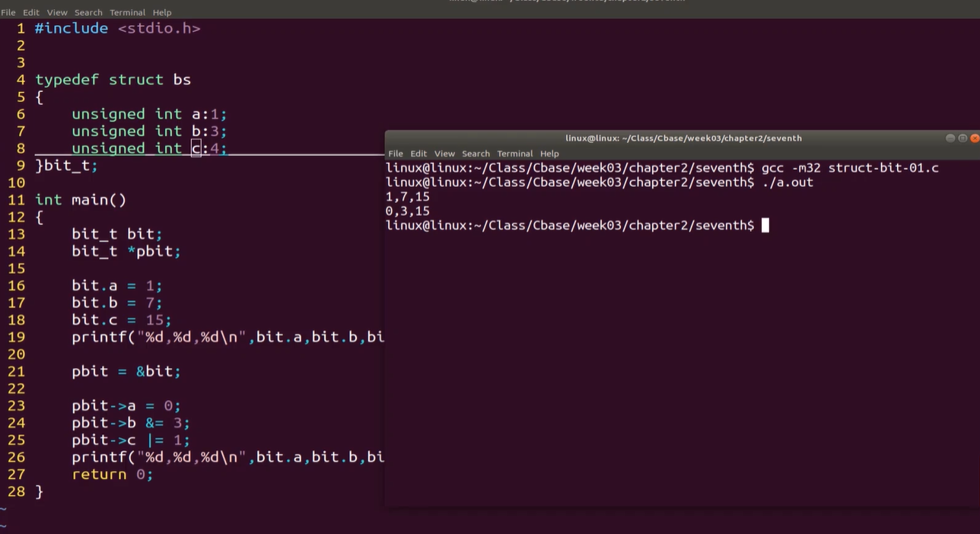Minimize the front terminal window
The image size is (980, 534).
[950, 138]
